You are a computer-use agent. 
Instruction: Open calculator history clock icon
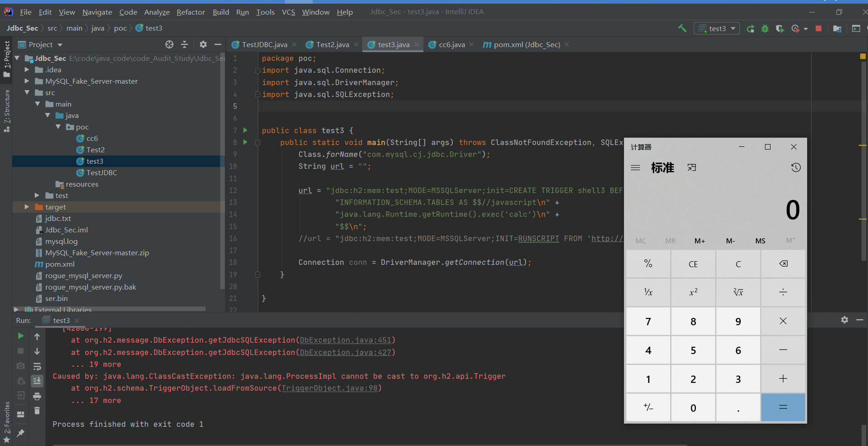[796, 167]
